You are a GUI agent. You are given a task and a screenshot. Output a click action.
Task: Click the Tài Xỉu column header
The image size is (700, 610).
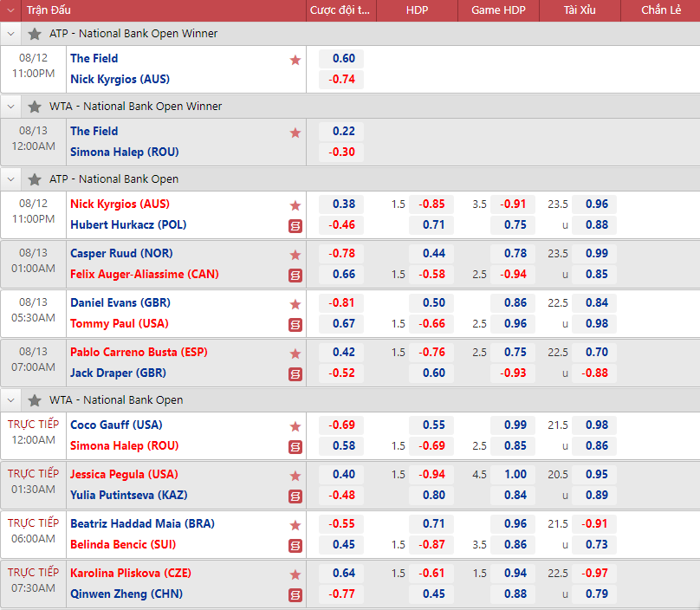point(580,10)
